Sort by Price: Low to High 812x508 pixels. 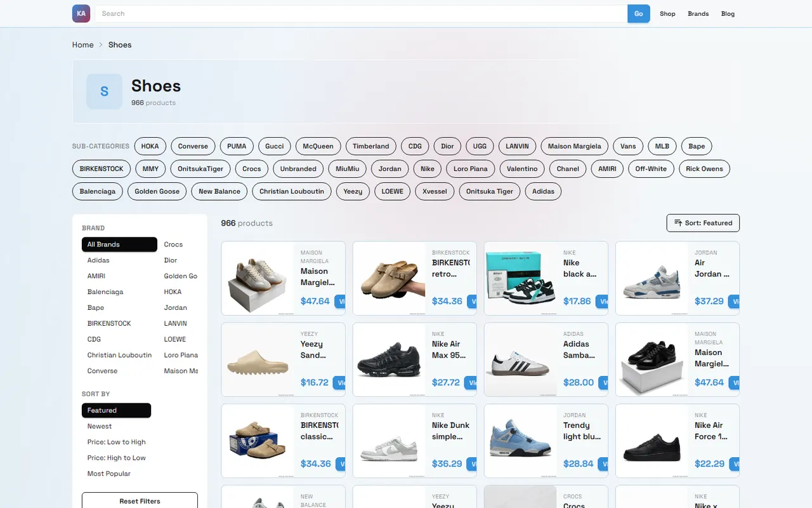(117, 442)
